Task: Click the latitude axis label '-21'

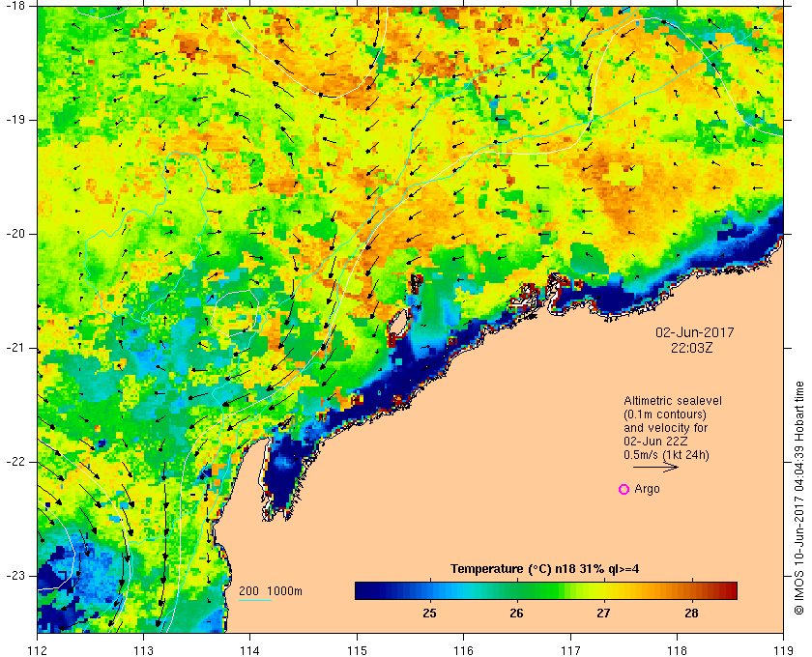Action: click(14, 348)
